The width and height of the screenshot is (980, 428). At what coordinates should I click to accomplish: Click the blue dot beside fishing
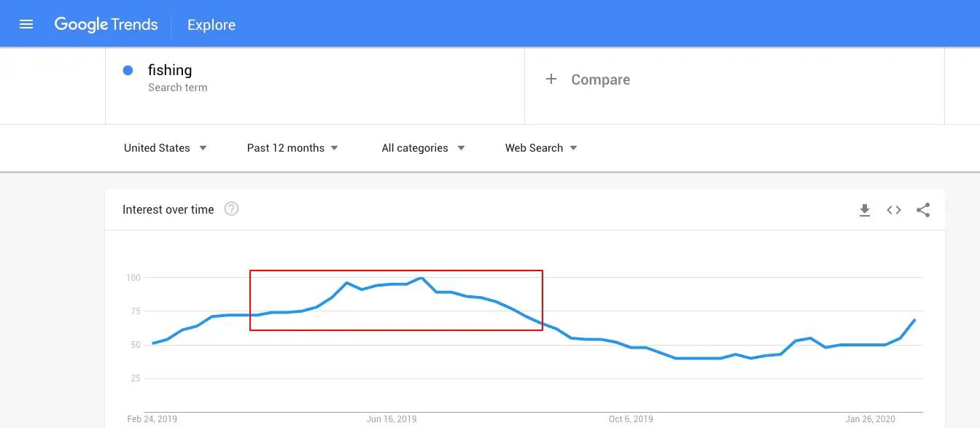tap(128, 70)
